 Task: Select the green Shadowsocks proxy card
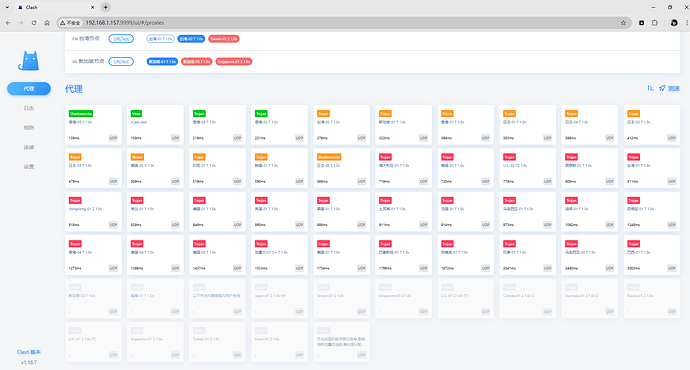[x=93, y=125]
